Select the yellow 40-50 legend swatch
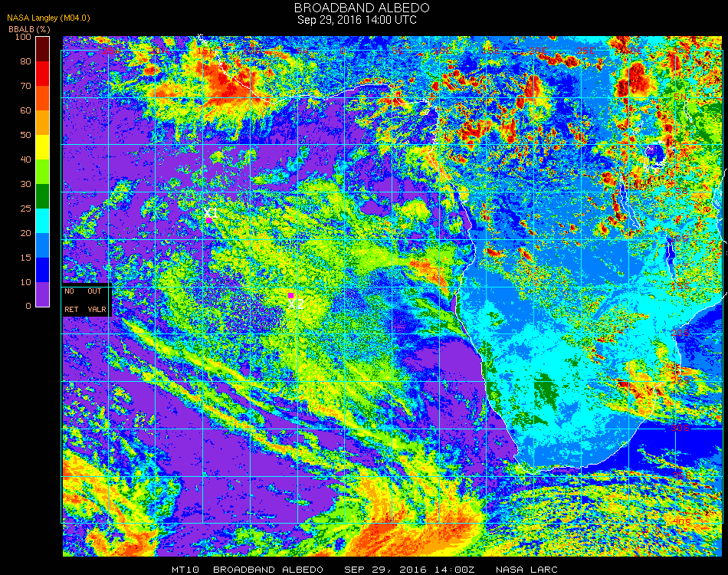The width and height of the screenshot is (728, 575). (x=43, y=147)
